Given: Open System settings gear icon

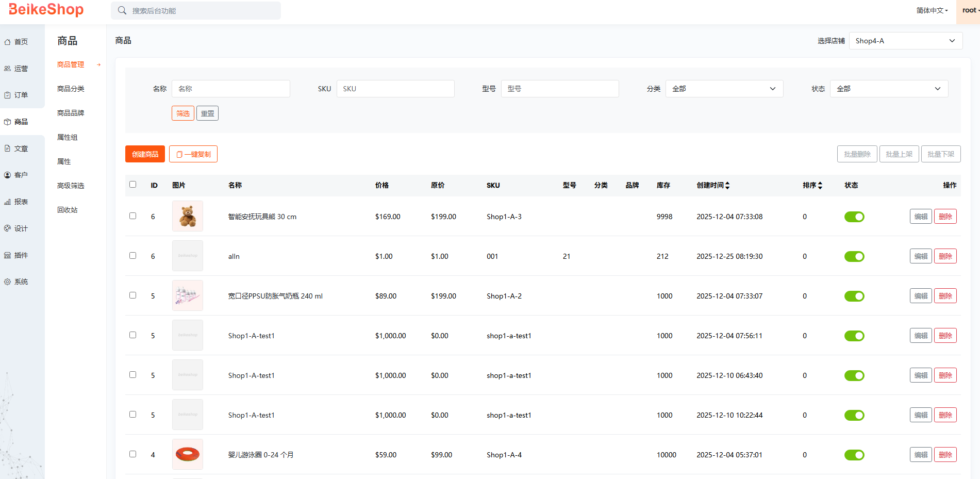Looking at the screenshot, I should (x=8, y=282).
